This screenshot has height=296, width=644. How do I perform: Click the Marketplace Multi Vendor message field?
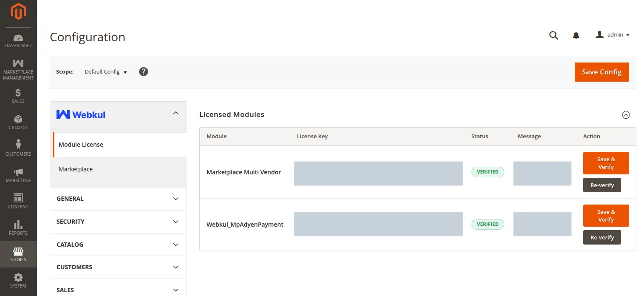(542, 174)
